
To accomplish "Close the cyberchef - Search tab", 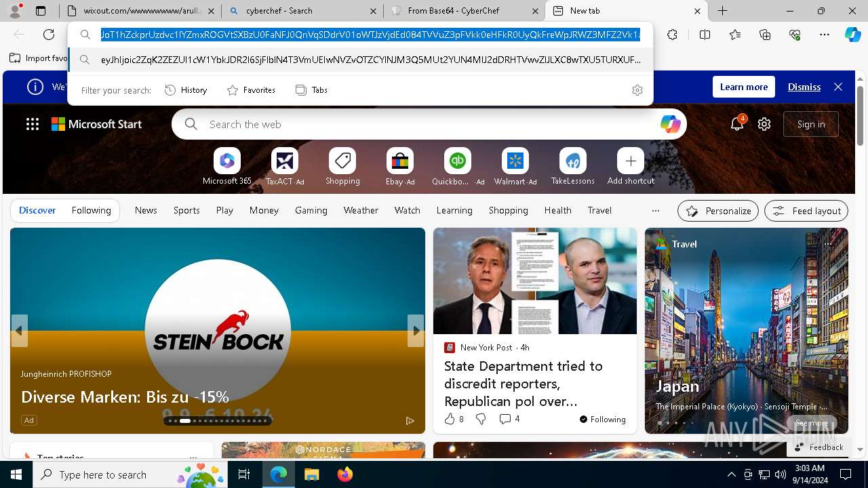I will click(374, 11).
